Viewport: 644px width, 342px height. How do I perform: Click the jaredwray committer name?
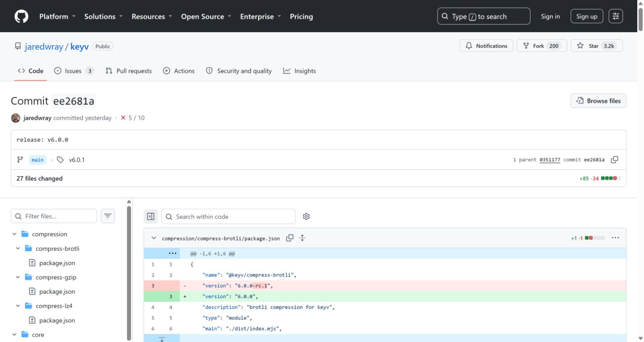tap(38, 118)
